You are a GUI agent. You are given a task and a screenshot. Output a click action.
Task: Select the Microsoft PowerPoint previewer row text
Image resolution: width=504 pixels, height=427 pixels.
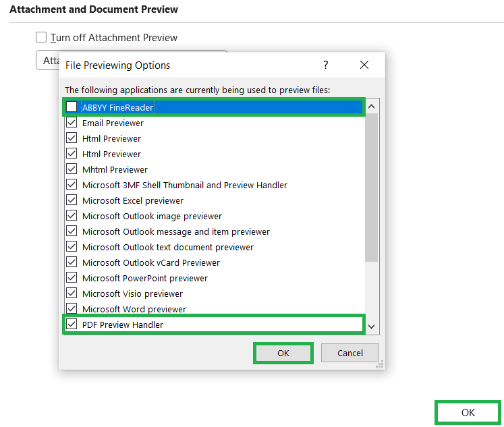145,278
